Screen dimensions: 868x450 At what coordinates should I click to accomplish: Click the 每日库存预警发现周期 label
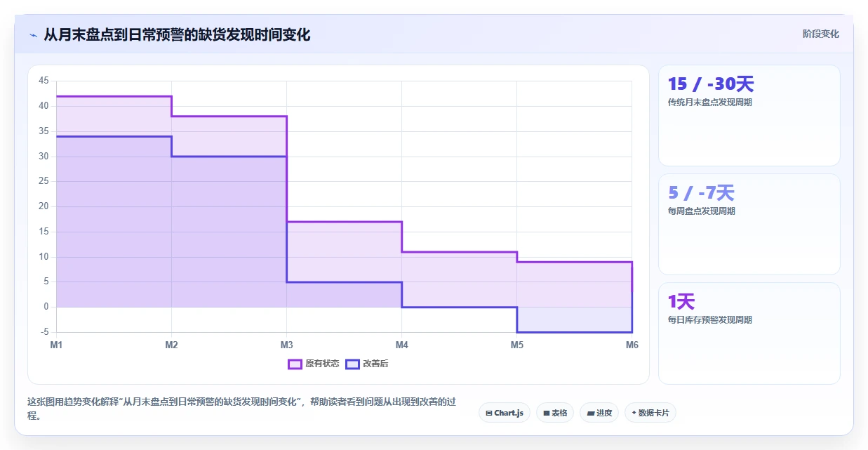(710, 320)
